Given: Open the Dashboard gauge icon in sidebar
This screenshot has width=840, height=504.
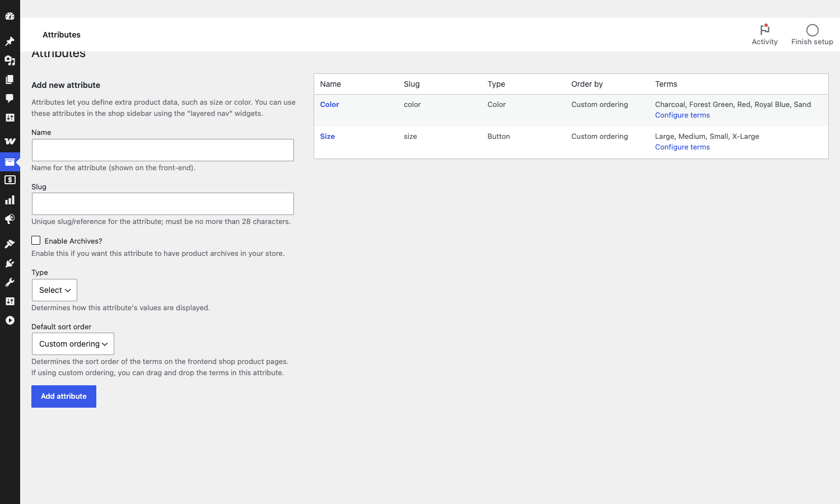Looking at the screenshot, I should [x=10, y=16].
